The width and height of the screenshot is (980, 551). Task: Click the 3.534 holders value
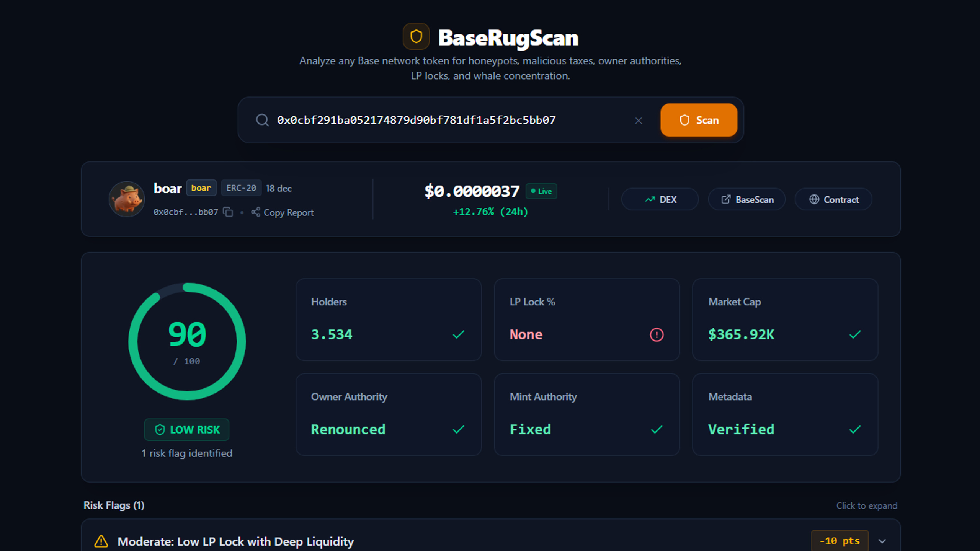tap(332, 335)
